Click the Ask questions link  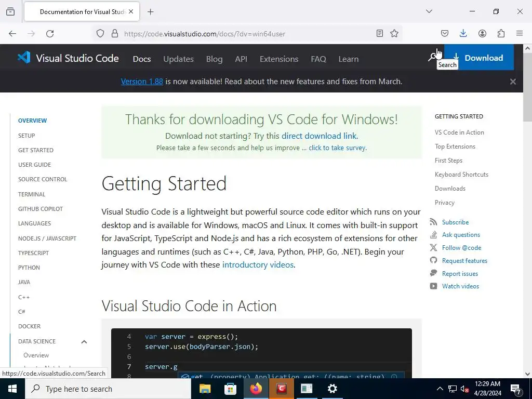(x=461, y=235)
